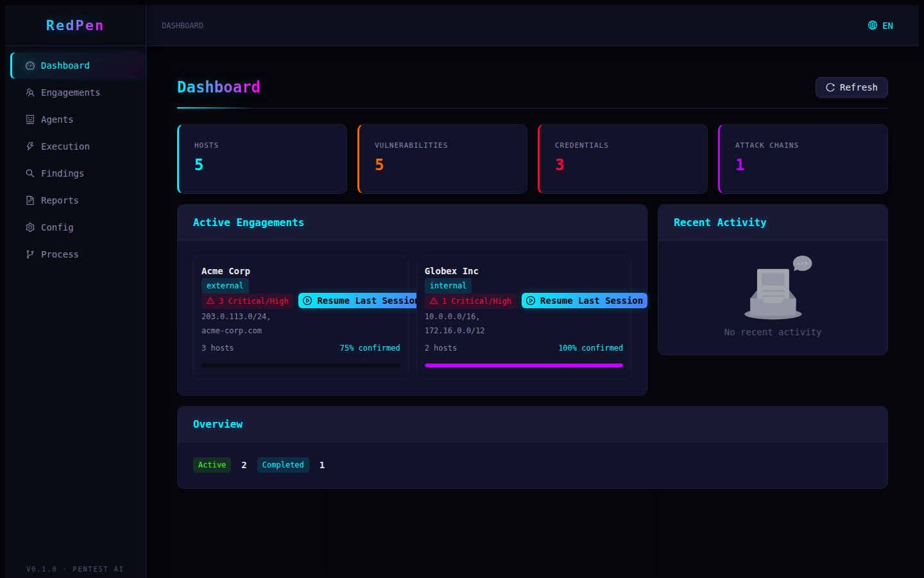Click the Globex Inc engagement title
924x578 pixels.
point(452,271)
